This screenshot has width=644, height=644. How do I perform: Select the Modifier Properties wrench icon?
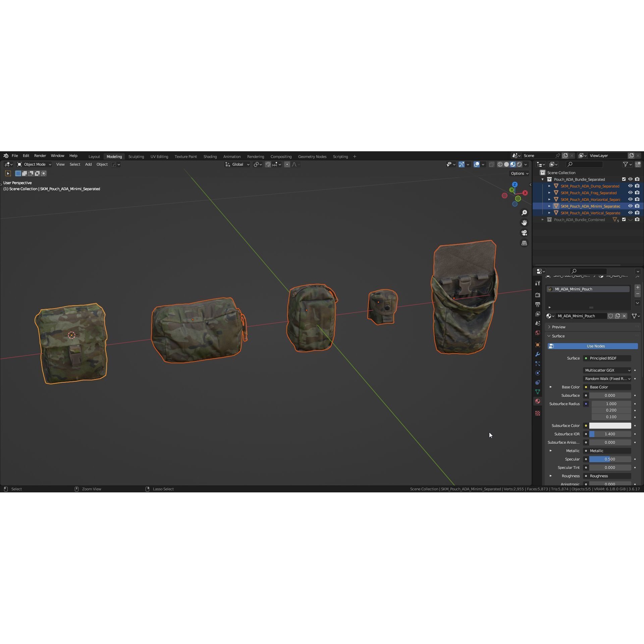538,354
